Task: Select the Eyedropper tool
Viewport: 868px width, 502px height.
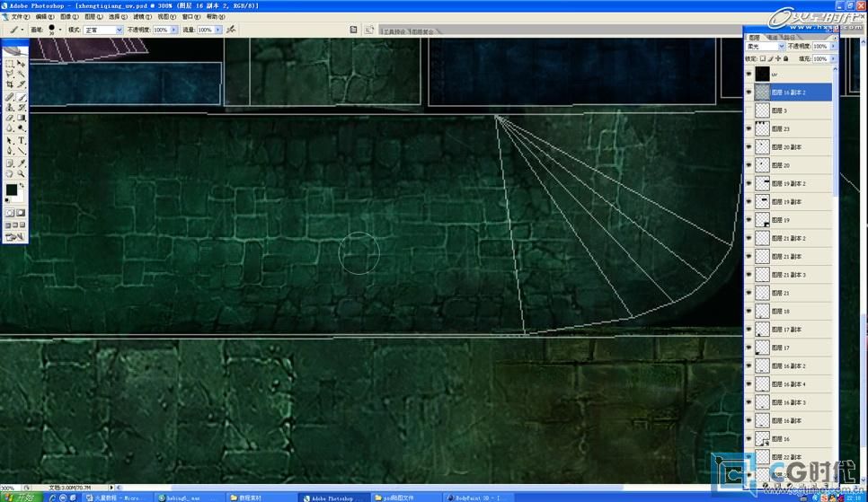Action: [21, 163]
